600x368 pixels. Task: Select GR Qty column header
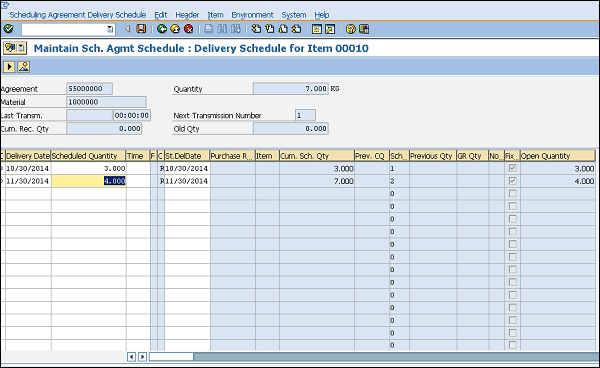coord(472,156)
